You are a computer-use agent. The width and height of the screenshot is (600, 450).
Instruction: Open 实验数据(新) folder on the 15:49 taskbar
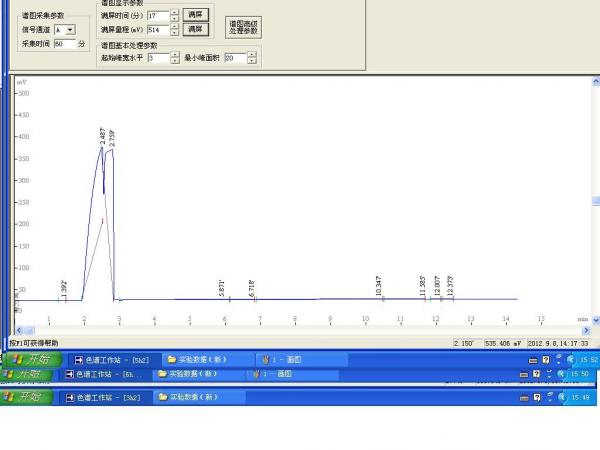(199, 397)
